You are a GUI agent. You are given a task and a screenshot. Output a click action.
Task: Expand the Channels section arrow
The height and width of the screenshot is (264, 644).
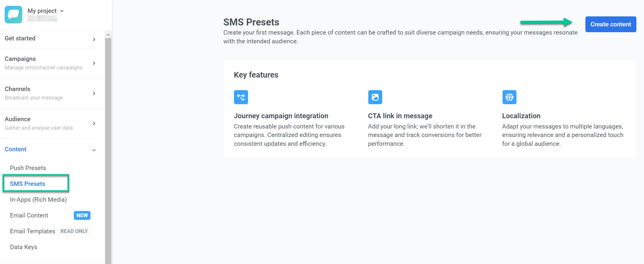pyautogui.click(x=94, y=93)
